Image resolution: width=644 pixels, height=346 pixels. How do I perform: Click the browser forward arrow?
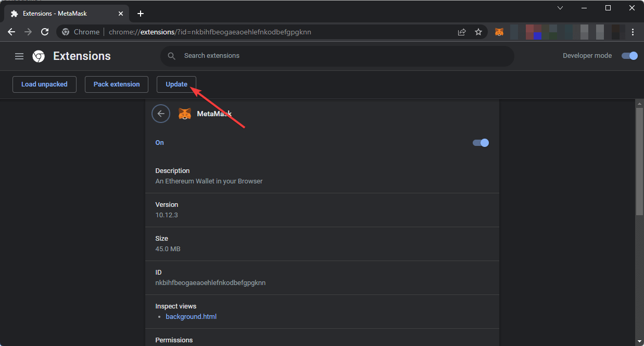point(28,32)
